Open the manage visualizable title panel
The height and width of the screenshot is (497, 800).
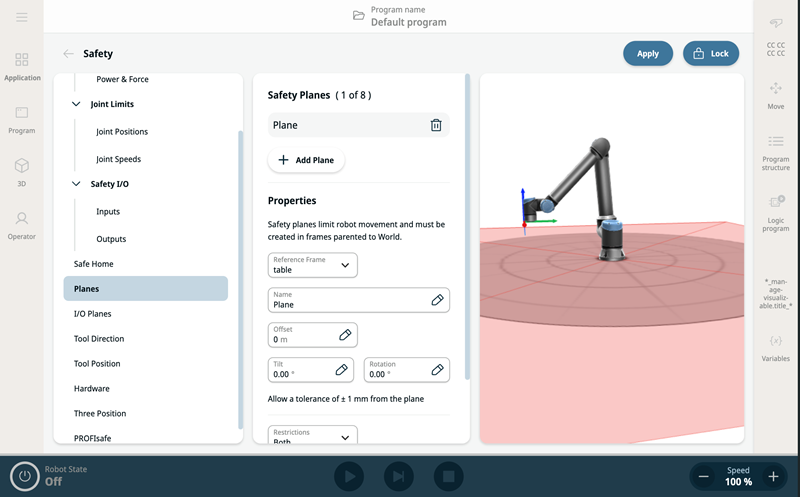point(776,293)
